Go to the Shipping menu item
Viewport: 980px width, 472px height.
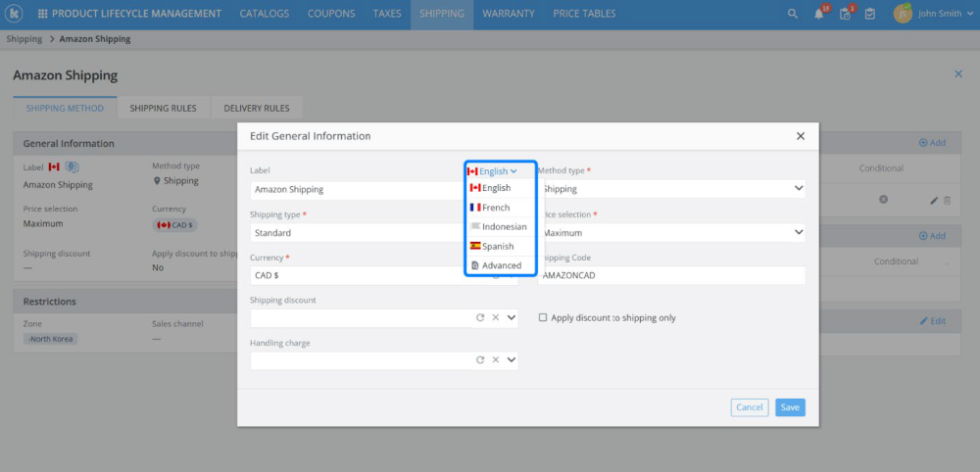click(442, 14)
